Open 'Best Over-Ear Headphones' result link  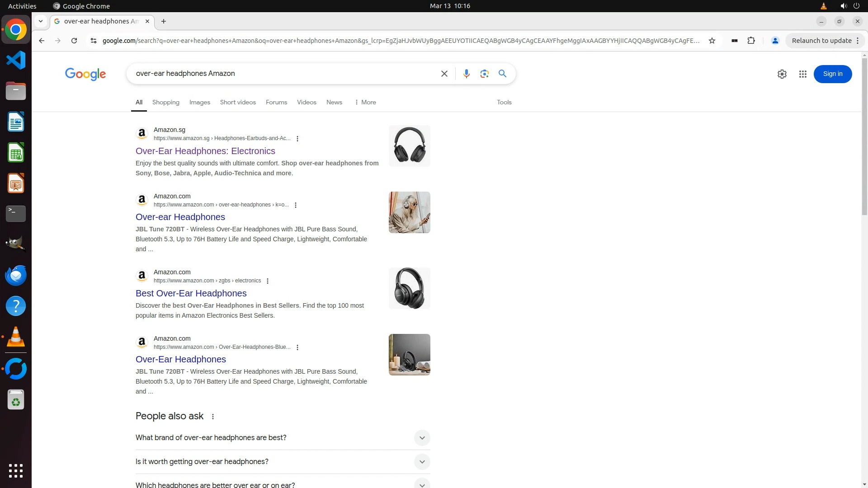[x=191, y=293]
